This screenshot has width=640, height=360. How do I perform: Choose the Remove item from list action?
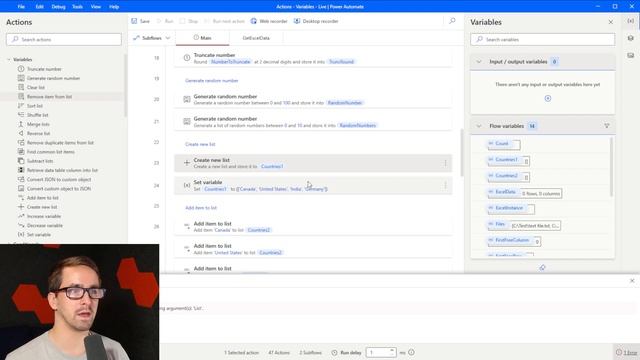click(49, 97)
